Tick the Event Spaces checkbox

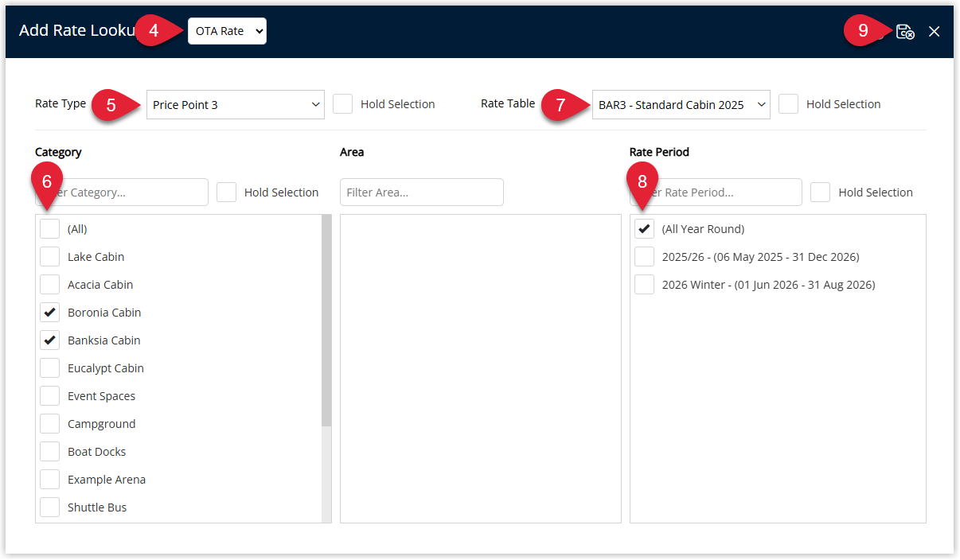[x=50, y=396]
